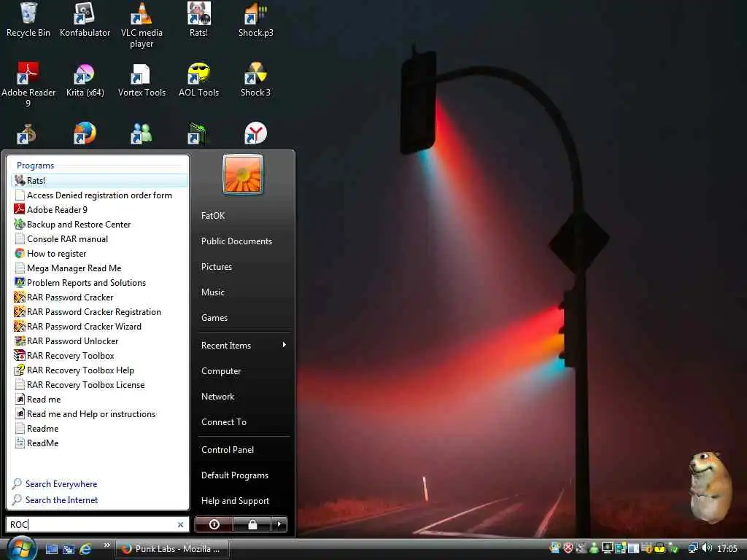Image resolution: width=747 pixels, height=560 pixels.
Task: Click the hamster desktop gadget
Action: [x=711, y=486]
